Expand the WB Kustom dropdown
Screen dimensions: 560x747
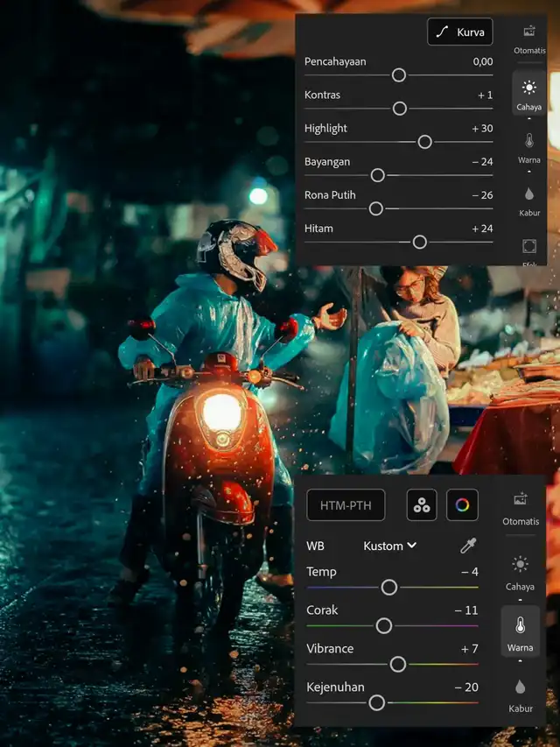click(390, 546)
